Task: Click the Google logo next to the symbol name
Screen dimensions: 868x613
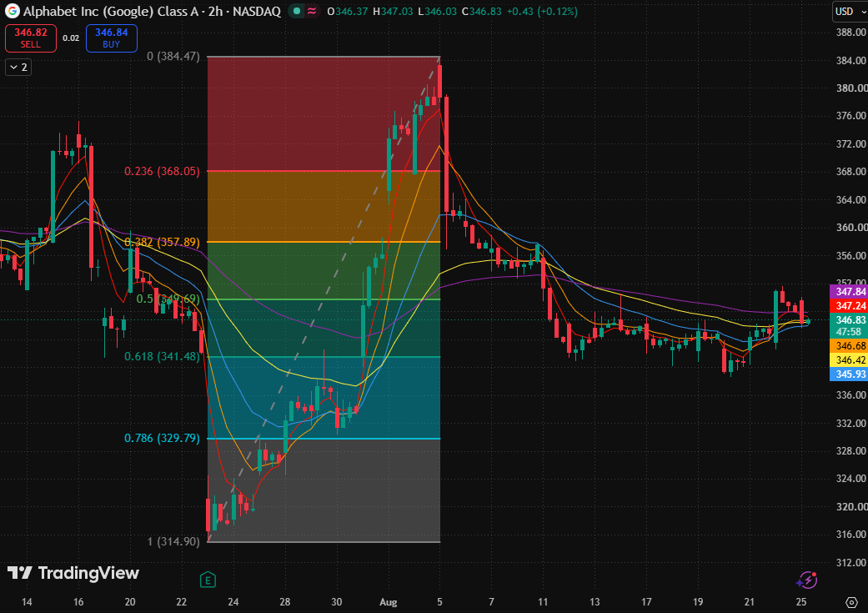Action: click(12, 11)
